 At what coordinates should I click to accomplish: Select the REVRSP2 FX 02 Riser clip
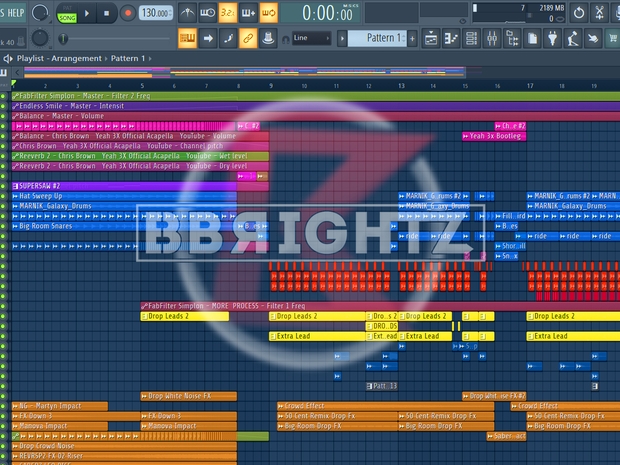(x=124, y=456)
